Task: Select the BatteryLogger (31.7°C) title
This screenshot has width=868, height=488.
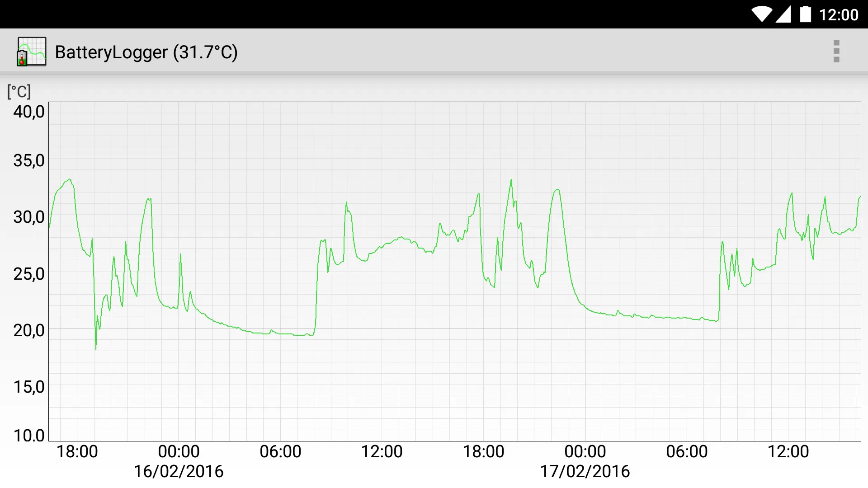Action: pyautogui.click(x=146, y=52)
